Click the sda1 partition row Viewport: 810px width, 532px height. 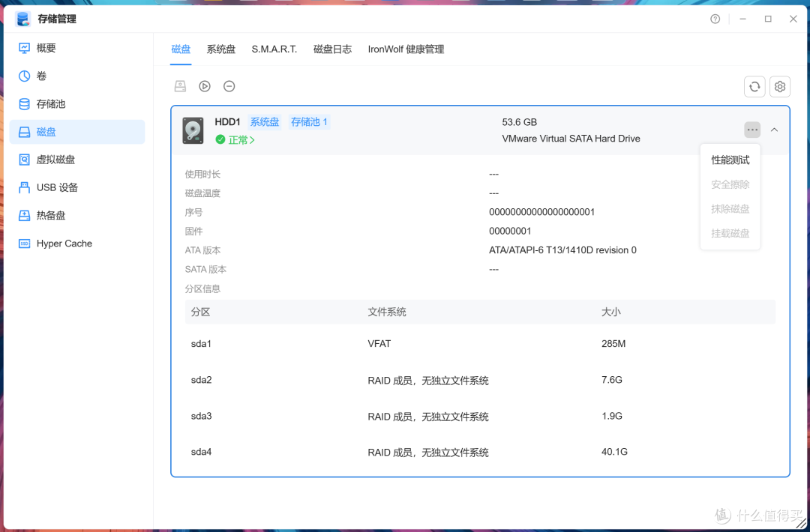tap(480, 344)
